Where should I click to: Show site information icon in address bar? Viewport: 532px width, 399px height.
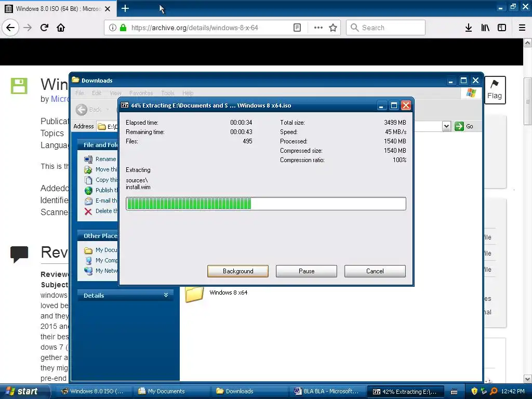(113, 28)
